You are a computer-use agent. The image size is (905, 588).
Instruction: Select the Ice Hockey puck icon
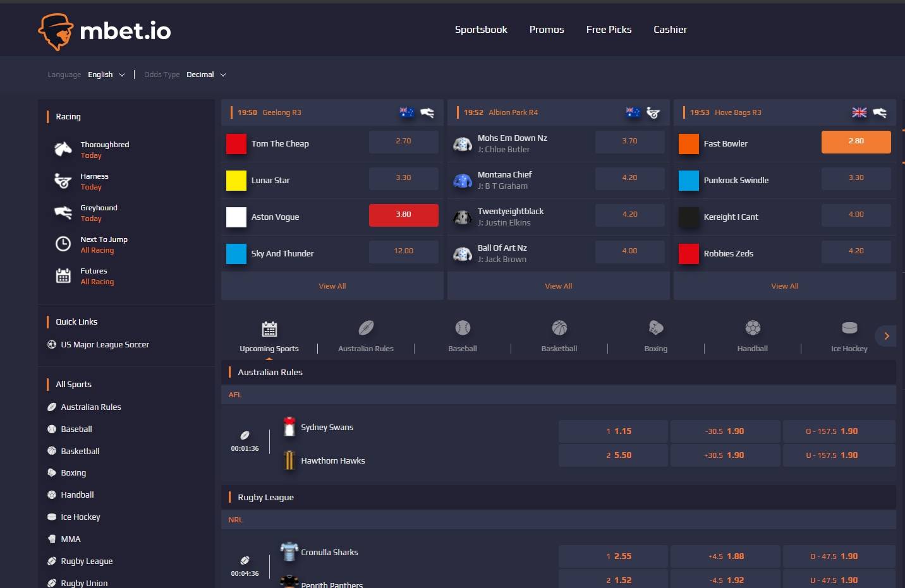[849, 328]
